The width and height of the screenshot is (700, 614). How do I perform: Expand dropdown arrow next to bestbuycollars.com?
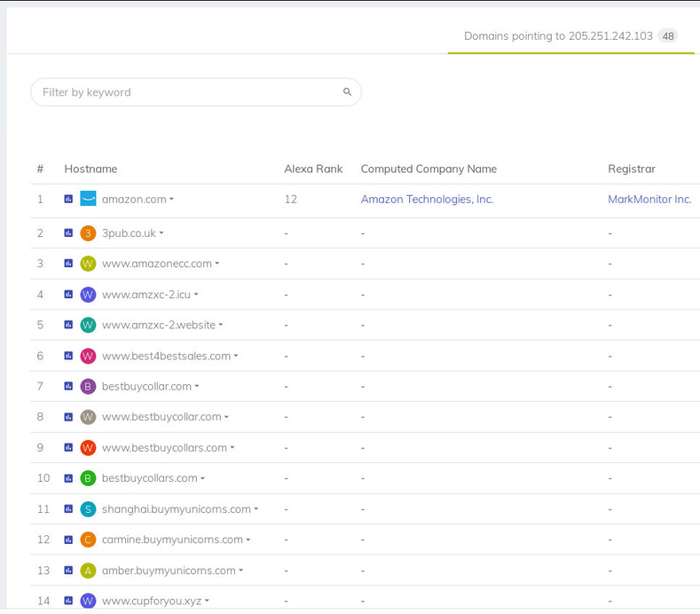point(202,478)
